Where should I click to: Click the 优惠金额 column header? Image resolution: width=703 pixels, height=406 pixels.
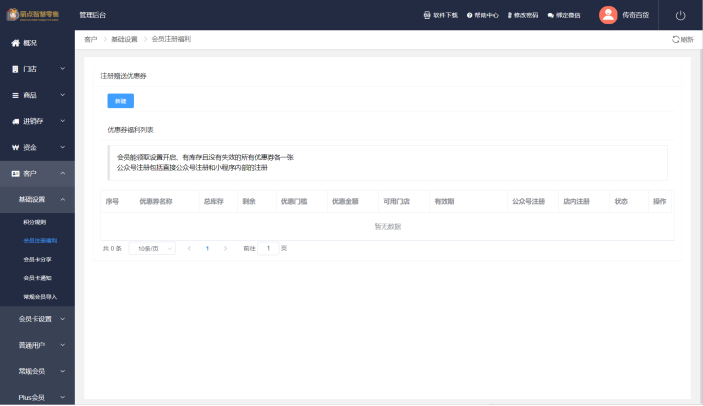345,202
